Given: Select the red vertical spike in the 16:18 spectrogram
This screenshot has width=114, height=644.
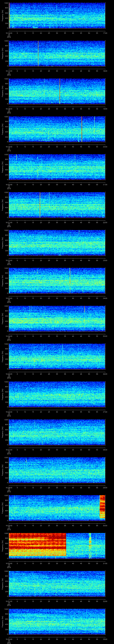Looking at the screenshot, I should [60, 91].
